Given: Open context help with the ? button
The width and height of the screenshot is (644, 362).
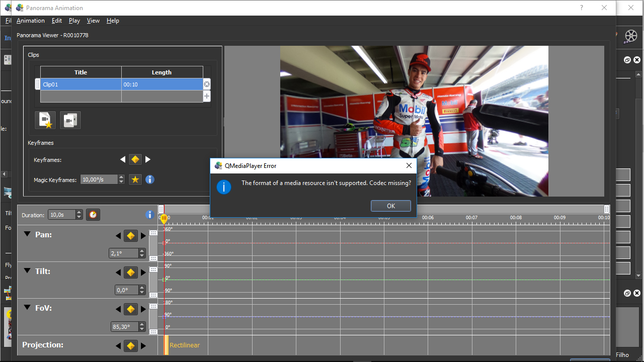Looking at the screenshot, I should tap(582, 8).
